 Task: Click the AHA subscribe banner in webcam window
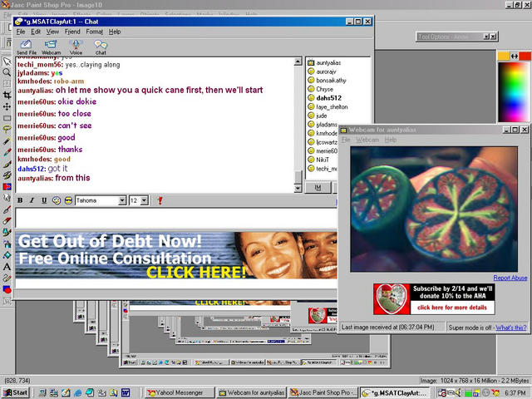click(x=434, y=299)
